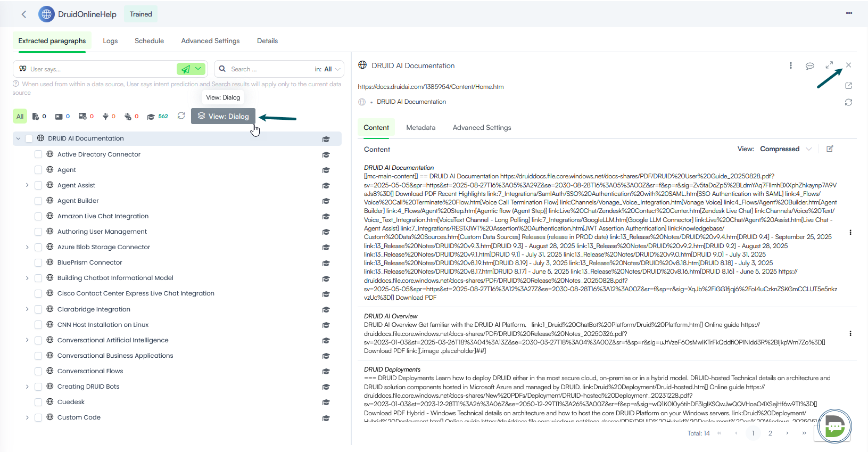Click graduation cap on BluePrism Connector row
868x452 pixels.
pyautogui.click(x=326, y=263)
